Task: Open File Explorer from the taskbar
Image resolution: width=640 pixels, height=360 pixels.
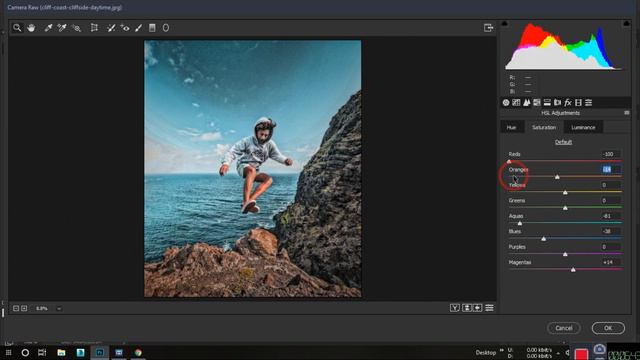Action: (61, 352)
